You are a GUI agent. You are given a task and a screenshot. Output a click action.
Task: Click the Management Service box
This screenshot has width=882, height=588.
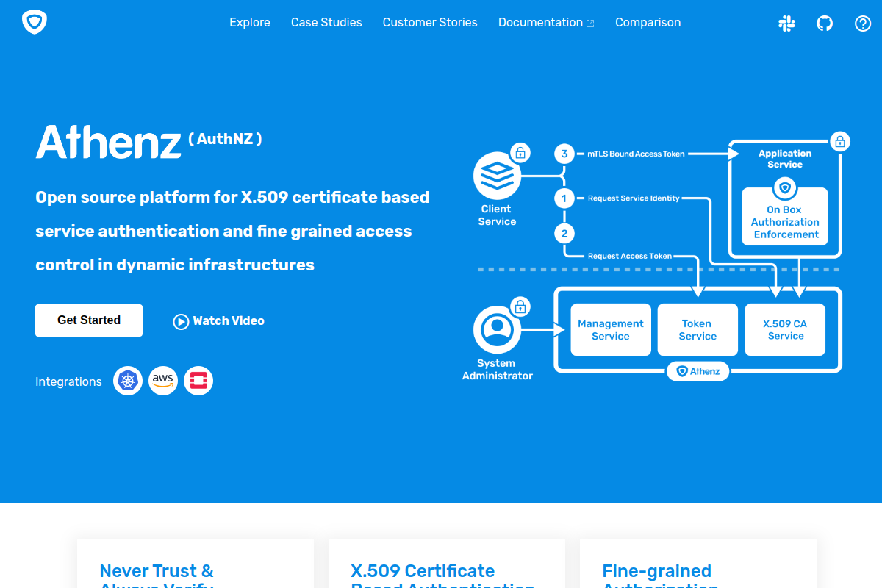click(x=611, y=329)
